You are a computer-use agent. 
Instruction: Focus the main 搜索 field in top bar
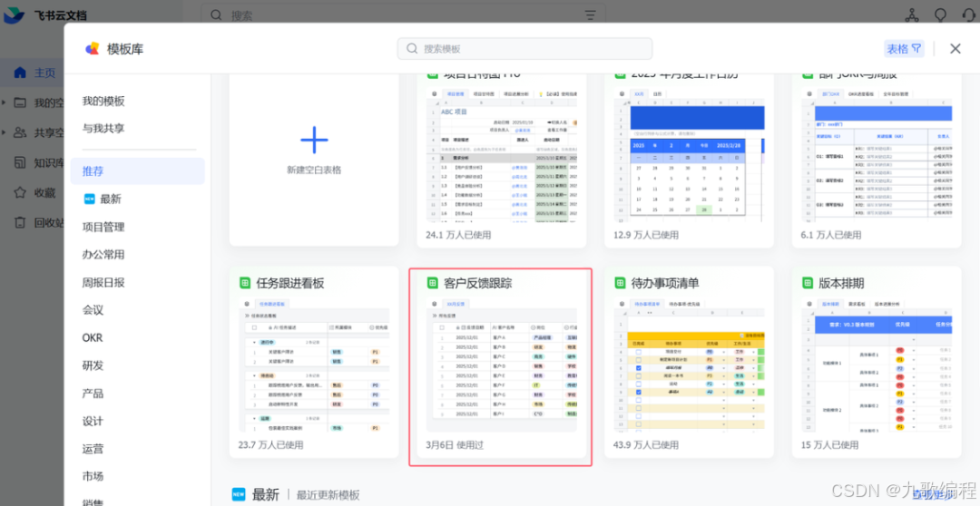point(403,15)
